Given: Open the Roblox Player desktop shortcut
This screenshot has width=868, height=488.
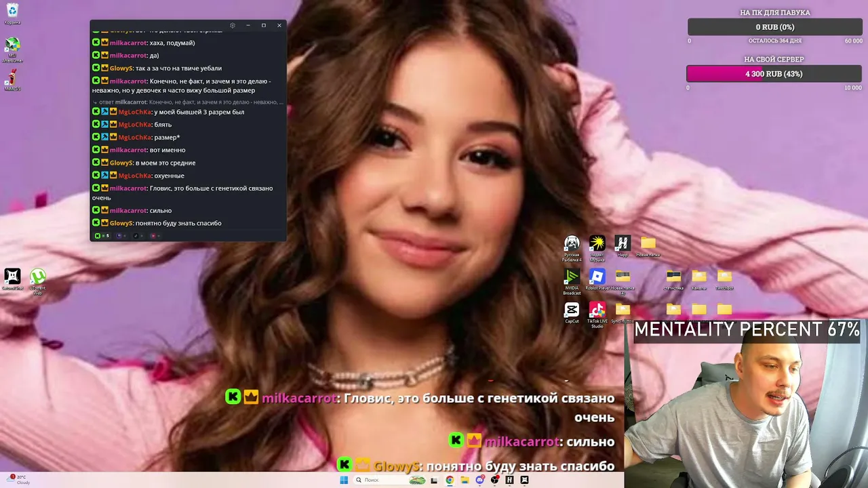Looking at the screenshot, I should click(x=597, y=279).
